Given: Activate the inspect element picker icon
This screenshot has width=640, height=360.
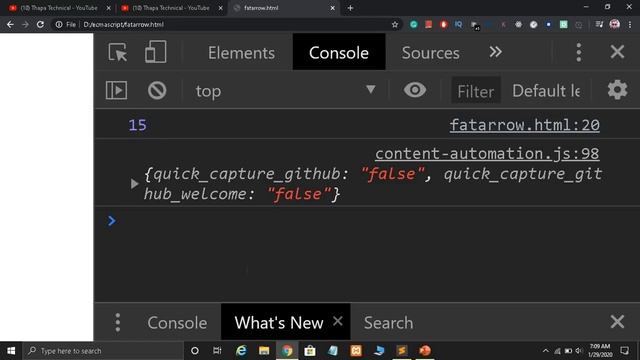Looking at the screenshot, I should click(118, 52).
